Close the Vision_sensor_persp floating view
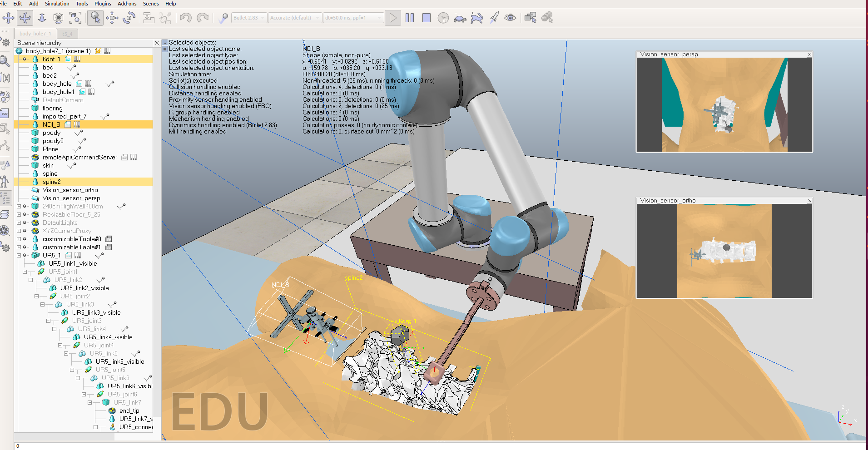This screenshot has width=868, height=450. pos(809,54)
